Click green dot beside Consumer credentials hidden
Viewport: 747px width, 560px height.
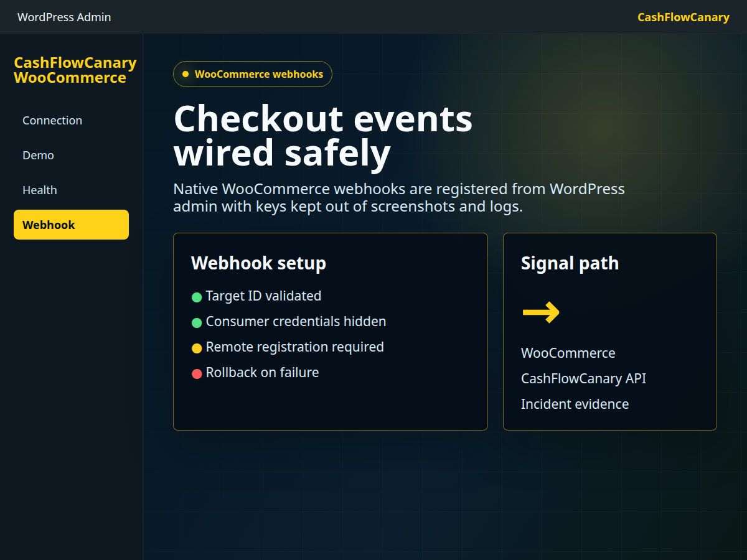point(197,323)
